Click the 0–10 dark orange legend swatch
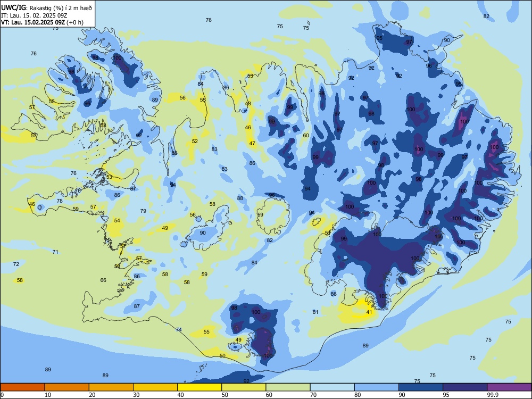This screenshot has width=532, height=399. [22, 387]
